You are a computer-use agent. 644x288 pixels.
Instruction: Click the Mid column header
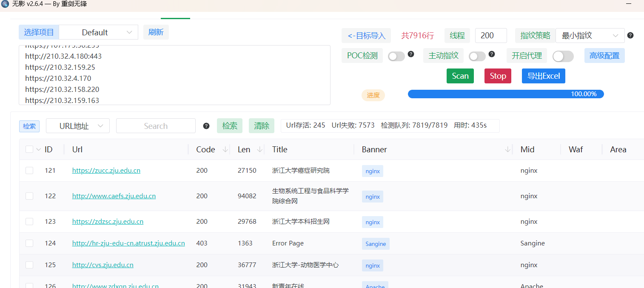pyautogui.click(x=527, y=149)
